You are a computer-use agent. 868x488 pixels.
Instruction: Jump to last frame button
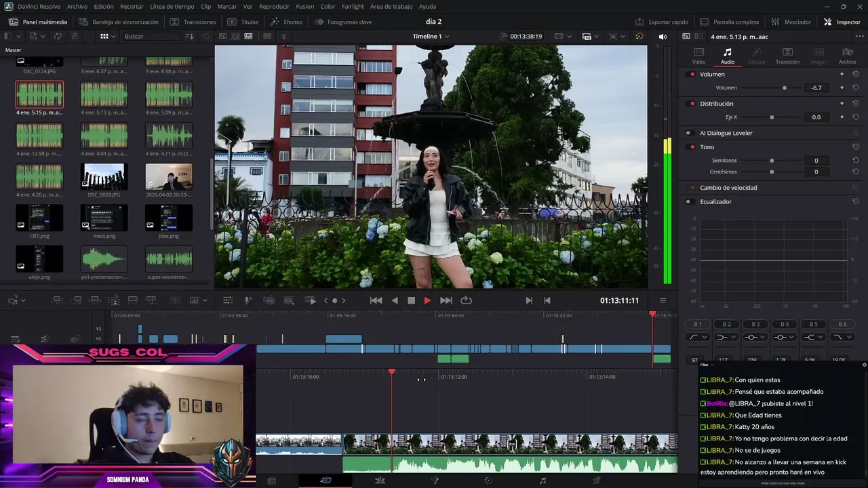[x=446, y=300]
